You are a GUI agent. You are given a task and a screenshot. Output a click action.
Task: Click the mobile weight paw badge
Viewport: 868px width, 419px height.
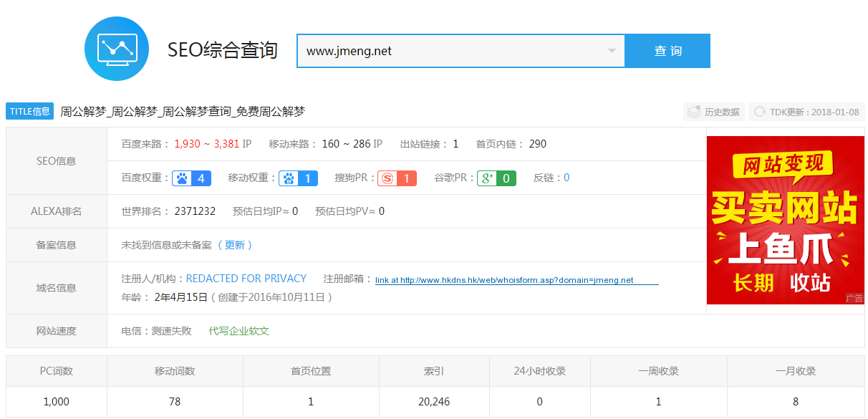pyautogui.click(x=298, y=178)
